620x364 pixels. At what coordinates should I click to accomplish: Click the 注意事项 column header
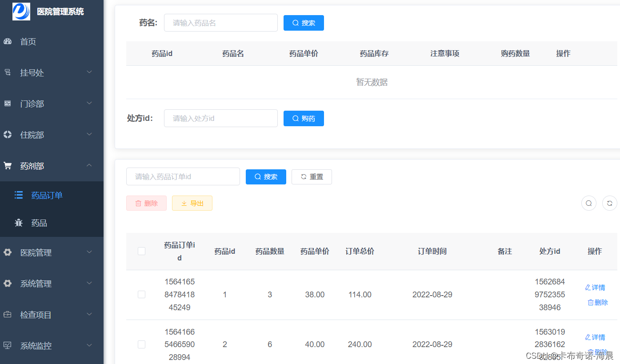pyautogui.click(x=445, y=53)
